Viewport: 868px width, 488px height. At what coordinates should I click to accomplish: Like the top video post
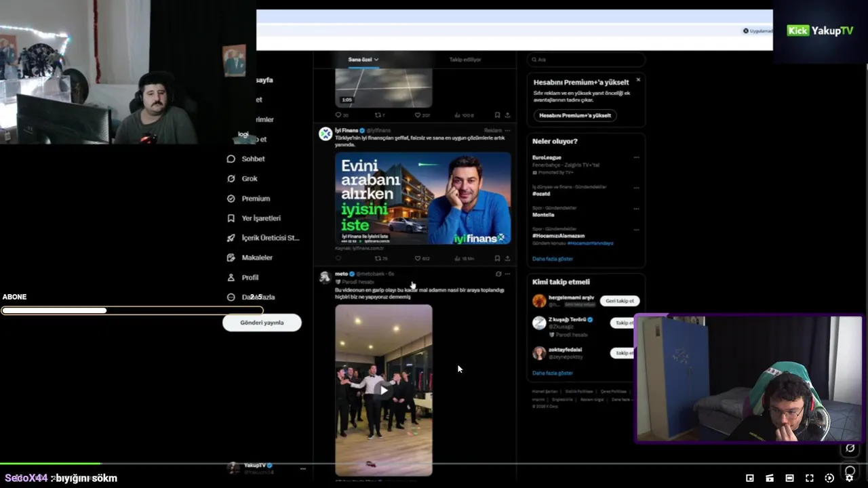[418, 115]
